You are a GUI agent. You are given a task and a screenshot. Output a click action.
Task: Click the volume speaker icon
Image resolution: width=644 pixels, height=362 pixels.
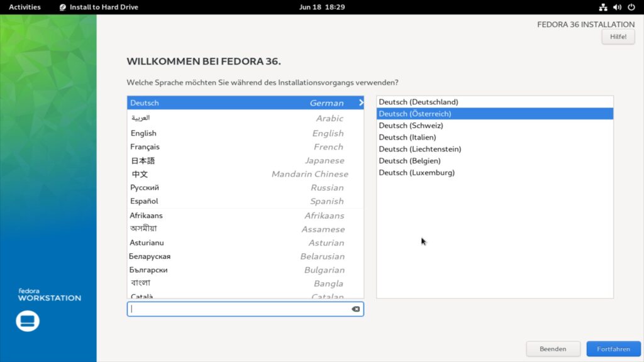point(617,7)
